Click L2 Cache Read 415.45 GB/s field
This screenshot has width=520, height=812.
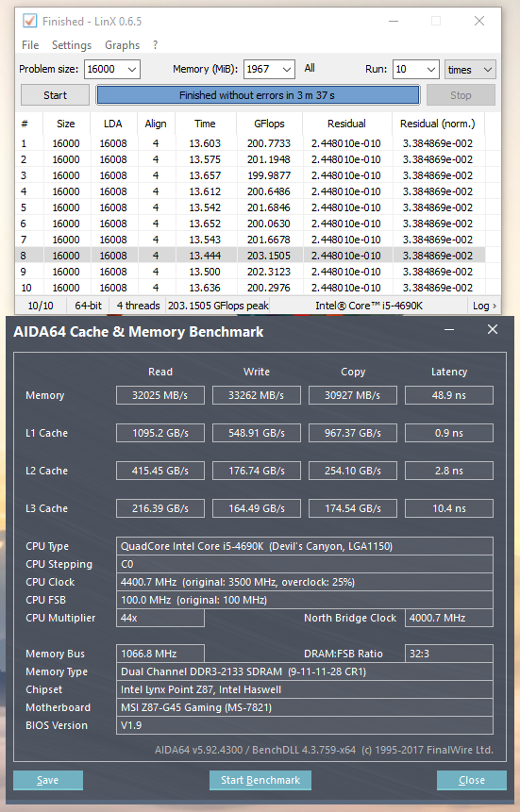pyautogui.click(x=160, y=471)
